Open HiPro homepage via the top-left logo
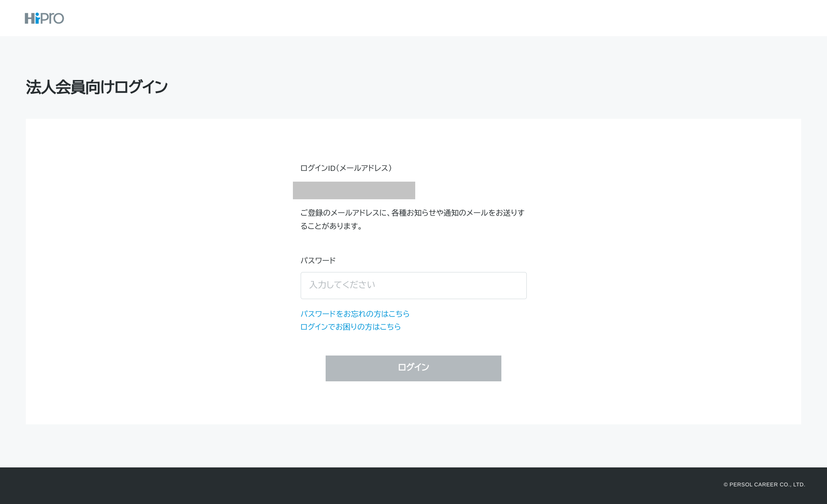Viewport: 827px width, 504px height. [44, 18]
